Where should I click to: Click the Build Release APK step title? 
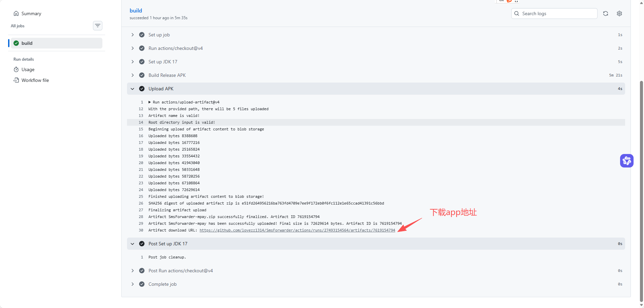[x=167, y=75]
